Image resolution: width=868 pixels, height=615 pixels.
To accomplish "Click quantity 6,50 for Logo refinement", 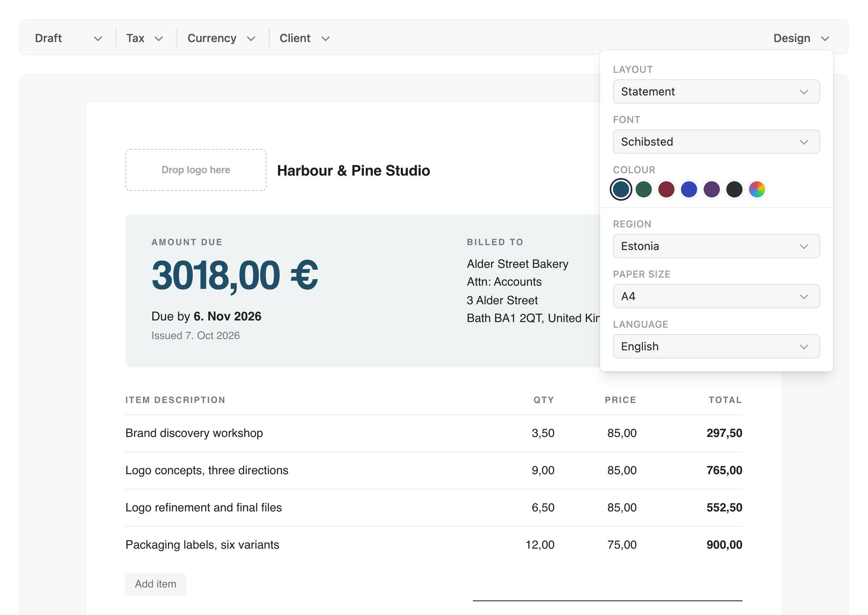I will 543,507.
